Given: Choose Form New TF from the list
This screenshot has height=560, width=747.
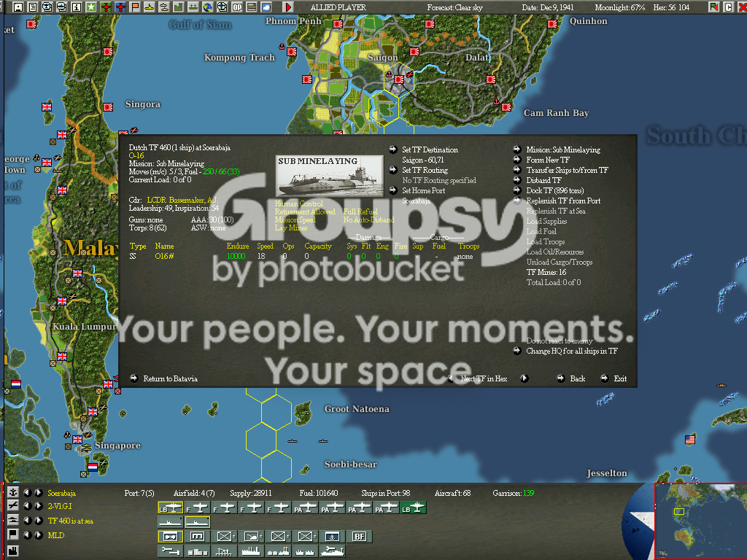Looking at the screenshot, I should [x=548, y=160].
